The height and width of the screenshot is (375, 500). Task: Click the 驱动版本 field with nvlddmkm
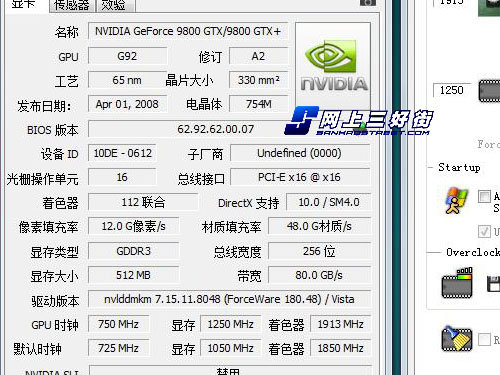click(229, 299)
